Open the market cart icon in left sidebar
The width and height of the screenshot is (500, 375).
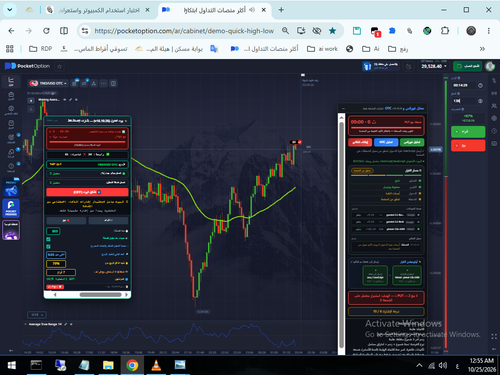click(11, 124)
